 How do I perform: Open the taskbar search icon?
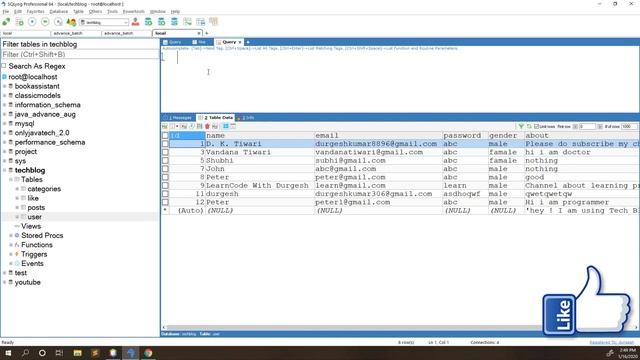click(25, 353)
